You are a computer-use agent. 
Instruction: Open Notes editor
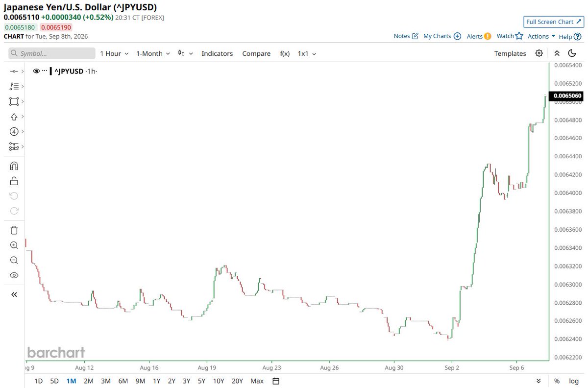406,36
